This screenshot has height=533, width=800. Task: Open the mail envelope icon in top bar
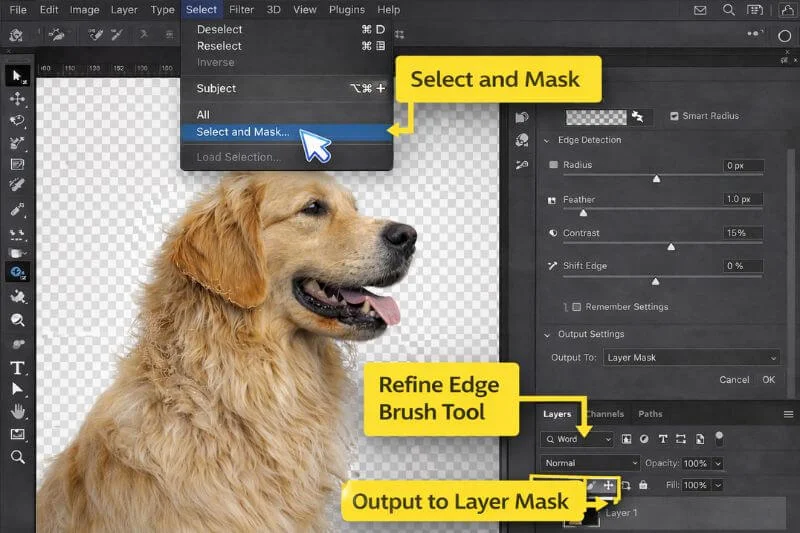[x=700, y=10]
